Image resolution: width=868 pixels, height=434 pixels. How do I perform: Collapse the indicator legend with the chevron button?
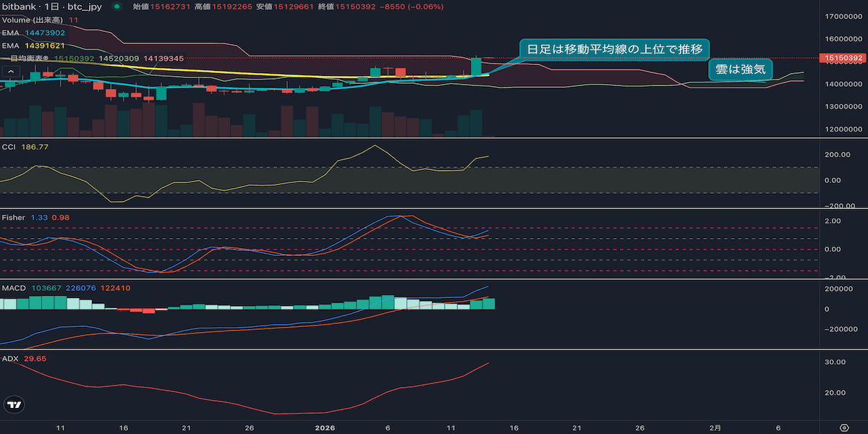(x=11, y=72)
